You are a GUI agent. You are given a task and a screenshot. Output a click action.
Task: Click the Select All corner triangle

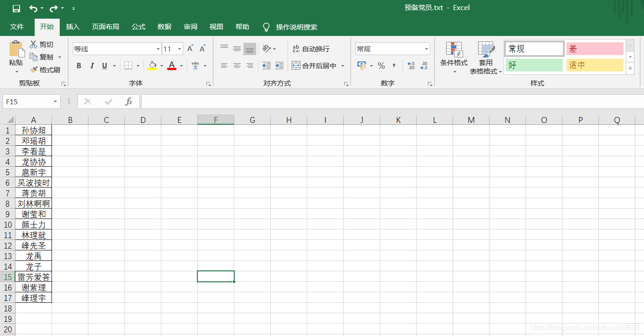[x=10, y=120]
